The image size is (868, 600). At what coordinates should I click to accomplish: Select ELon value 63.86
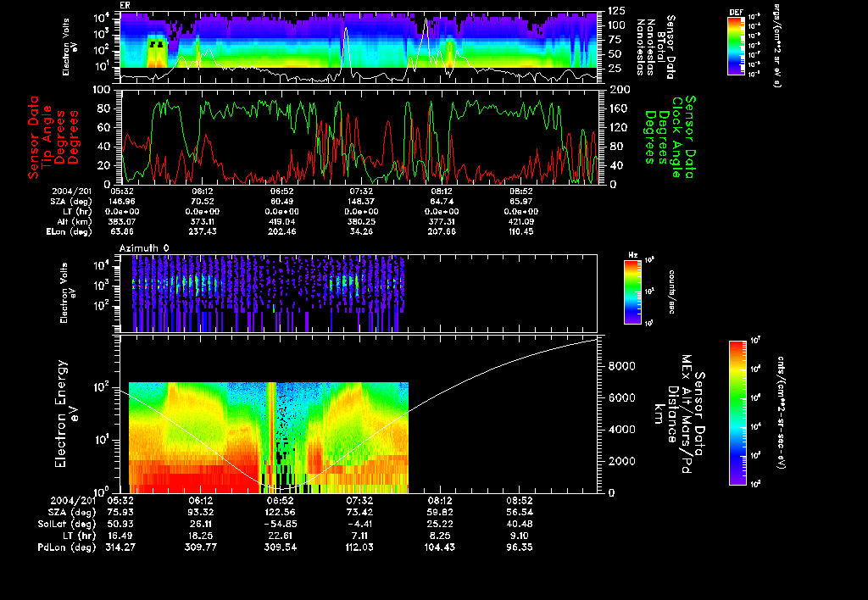tap(122, 231)
